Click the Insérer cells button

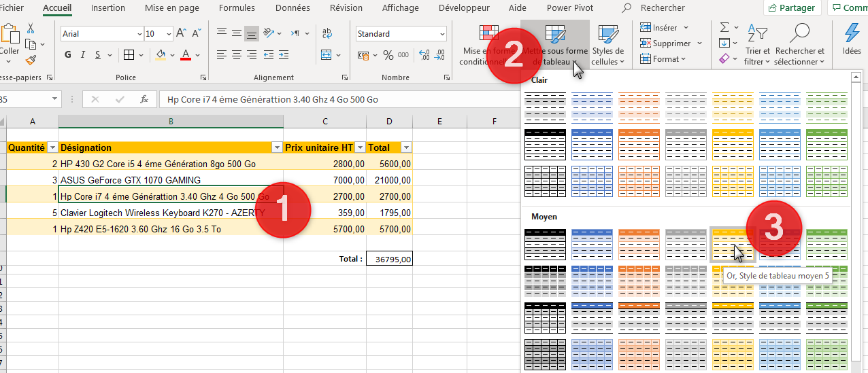click(665, 28)
